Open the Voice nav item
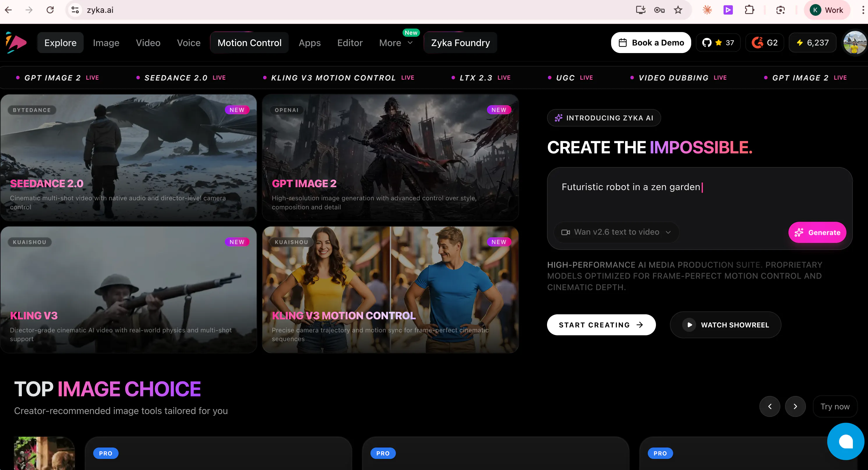Screen dimensions: 868x470 pyautogui.click(x=189, y=43)
